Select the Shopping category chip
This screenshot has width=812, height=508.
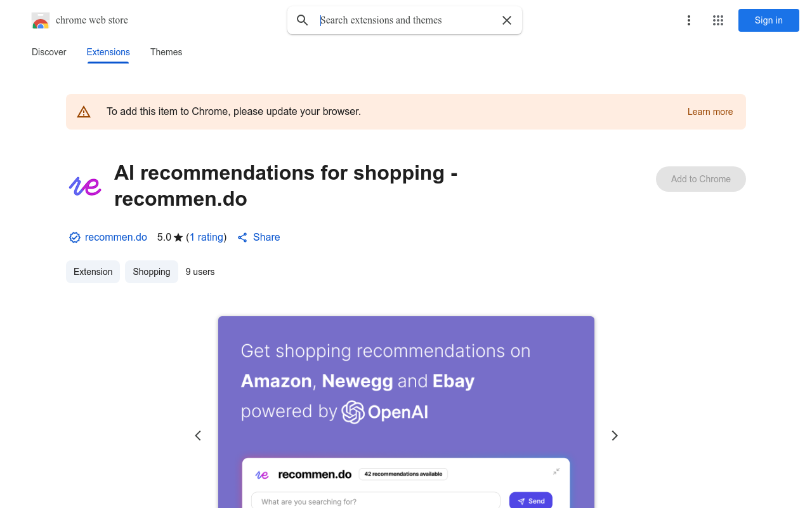click(151, 271)
